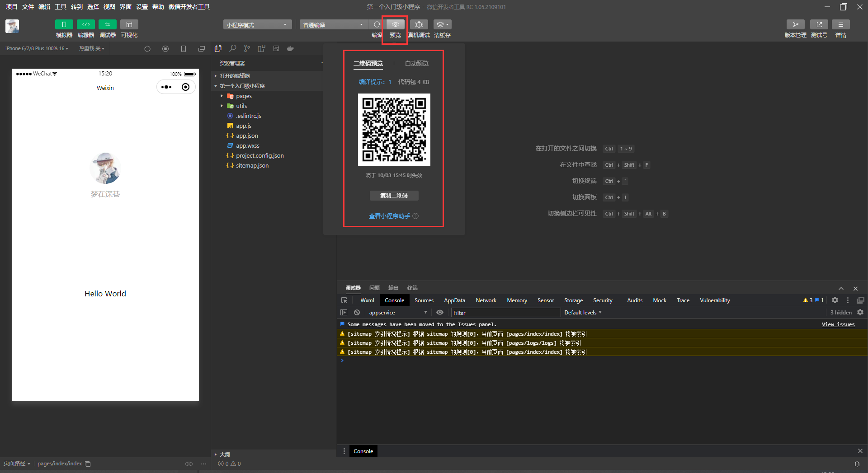868x473 pixels.
Task: Click the preview QR code image
Action: [394, 130]
